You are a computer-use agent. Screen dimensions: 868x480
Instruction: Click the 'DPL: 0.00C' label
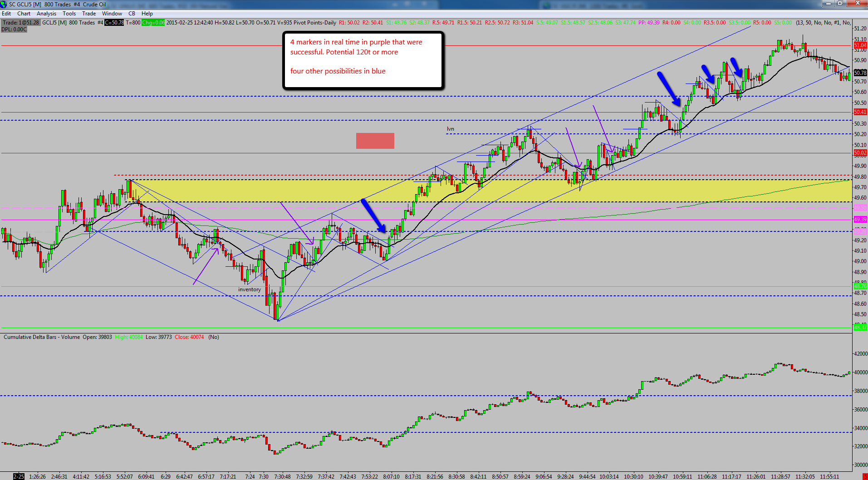[14, 29]
